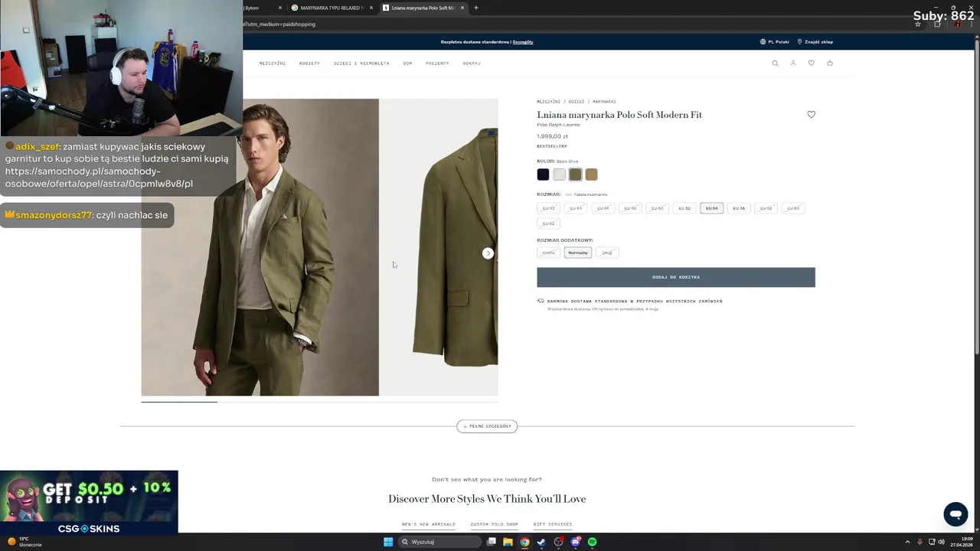Click the next image arrow on gallery
Image resolution: width=980 pixels, height=551 pixels.
[x=488, y=253]
